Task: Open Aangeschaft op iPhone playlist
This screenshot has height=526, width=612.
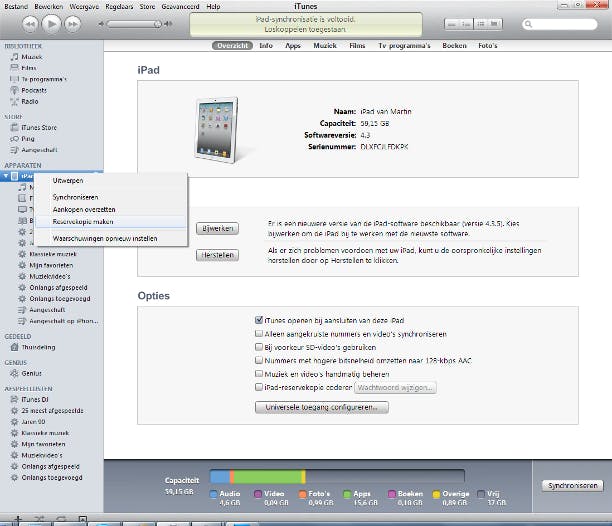Action: pyautogui.click(x=64, y=321)
